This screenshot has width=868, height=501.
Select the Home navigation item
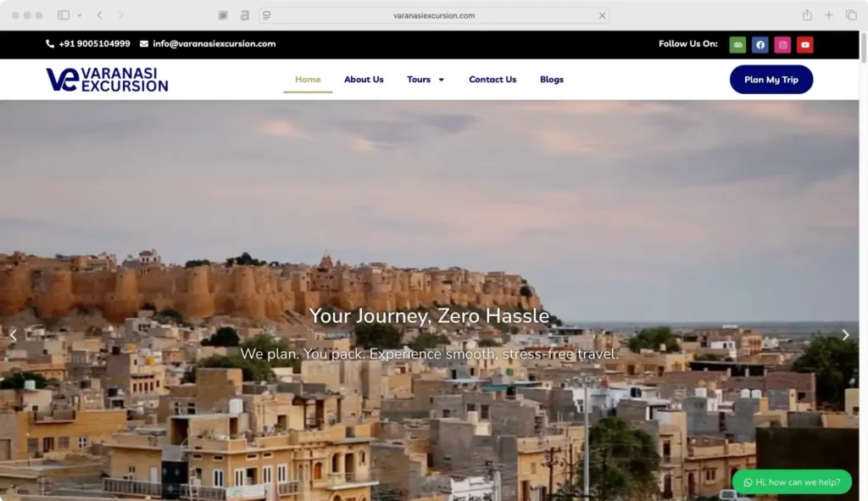(x=307, y=79)
